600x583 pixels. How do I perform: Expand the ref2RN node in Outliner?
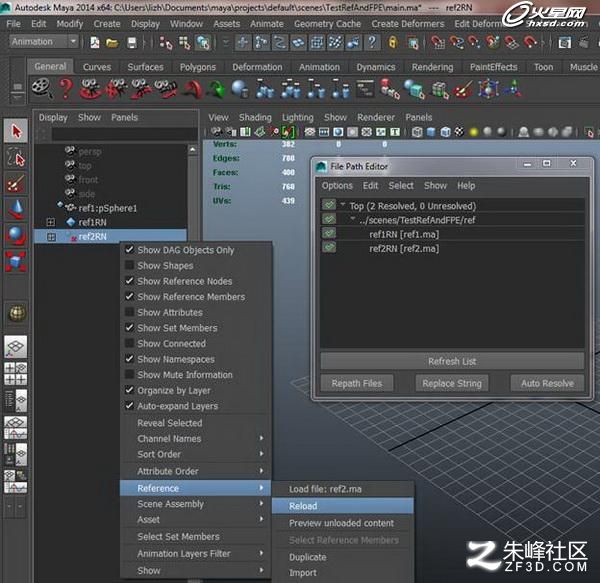(51, 237)
